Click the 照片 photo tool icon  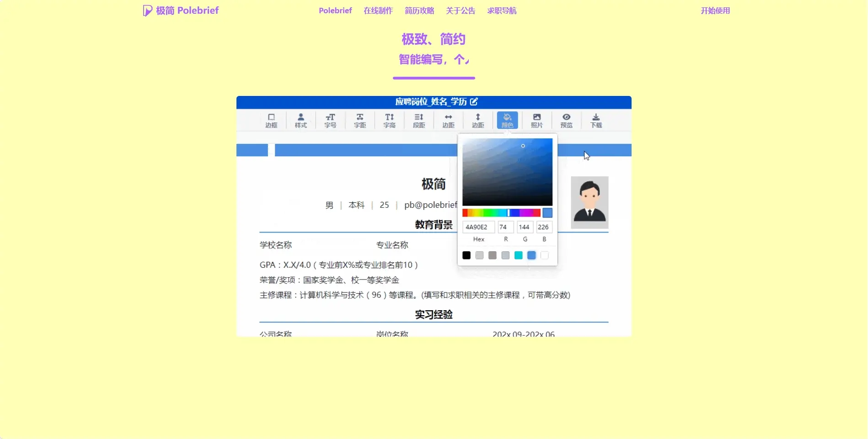(536, 120)
